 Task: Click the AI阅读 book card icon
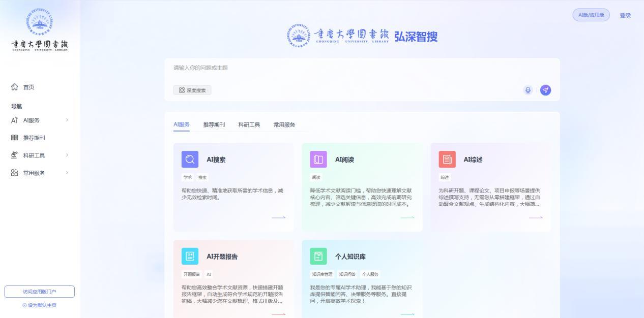tap(318, 160)
